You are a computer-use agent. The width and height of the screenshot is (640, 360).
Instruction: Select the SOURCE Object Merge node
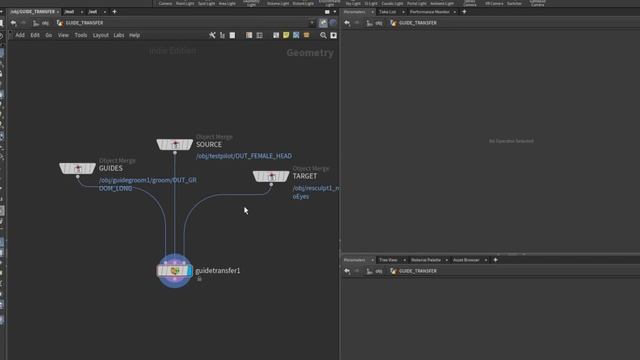click(x=175, y=144)
